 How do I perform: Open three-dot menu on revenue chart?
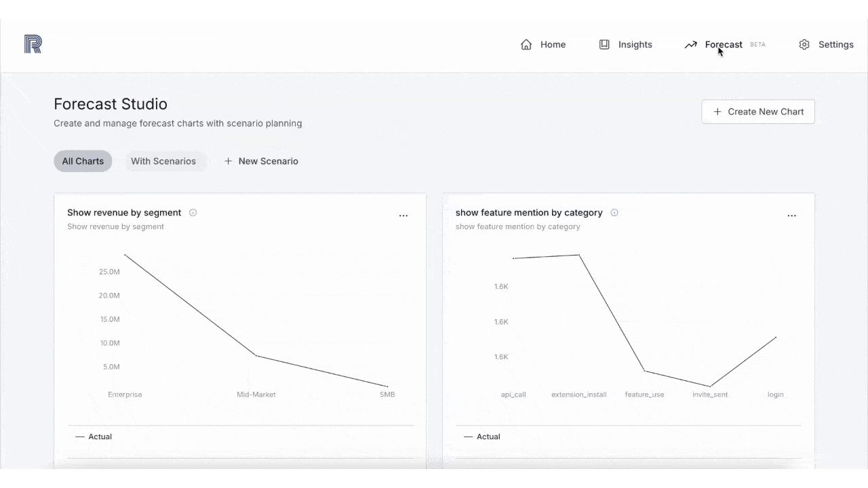pyautogui.click(x=403, y=216)
